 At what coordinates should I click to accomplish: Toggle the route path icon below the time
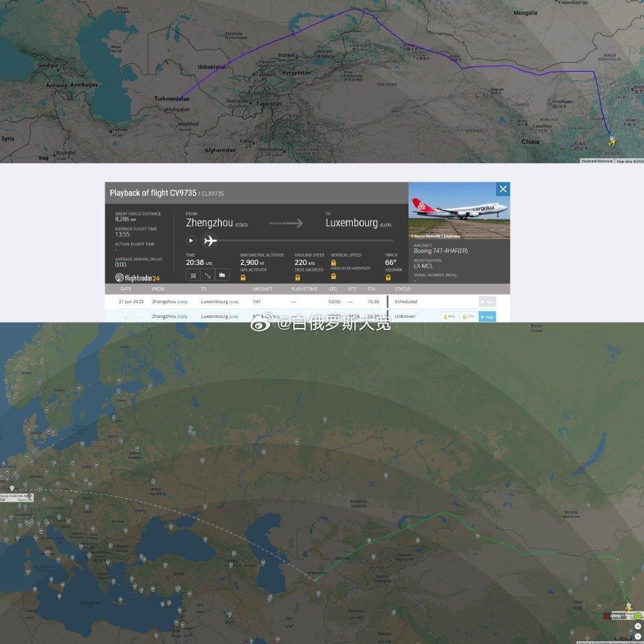208,276
